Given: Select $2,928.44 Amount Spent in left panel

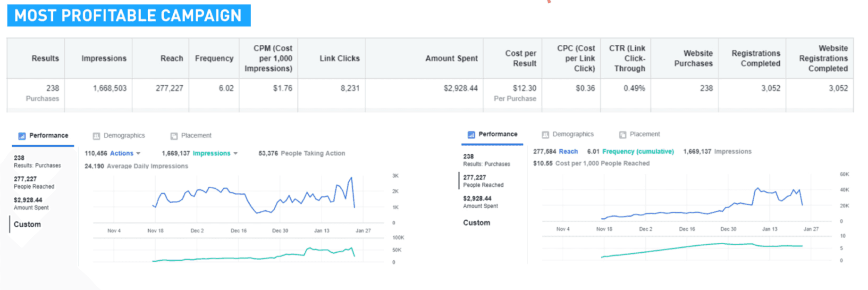Looking at the screenshot, I should click(x=31, y=203).
